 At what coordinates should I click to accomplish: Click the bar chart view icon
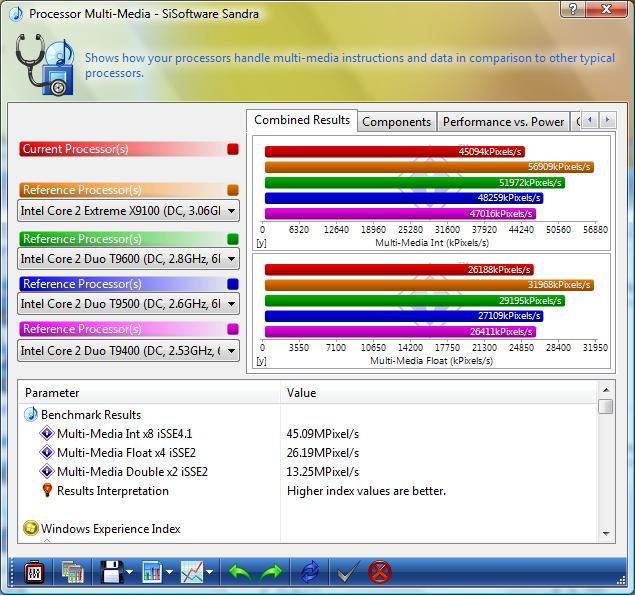(x=152, y=572)
